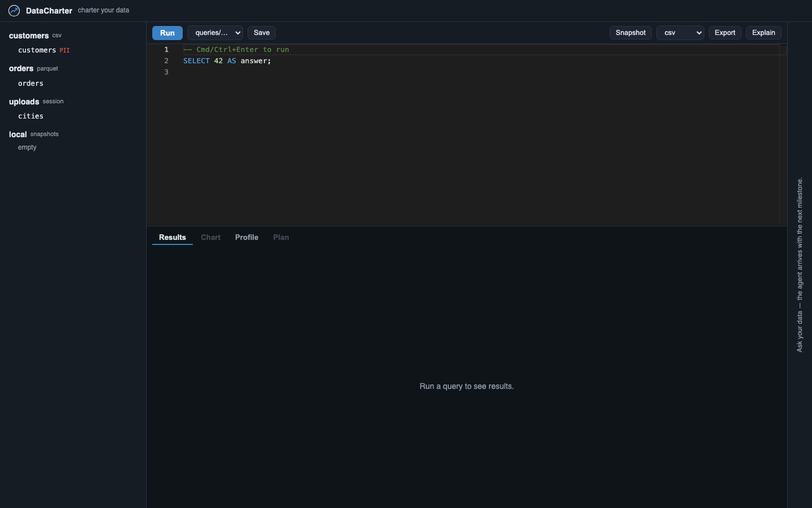Image resolution: width=812 pixels, height=508 pixels.
Task: Click the DataCharter title text
Action: (x=49, y=11)
